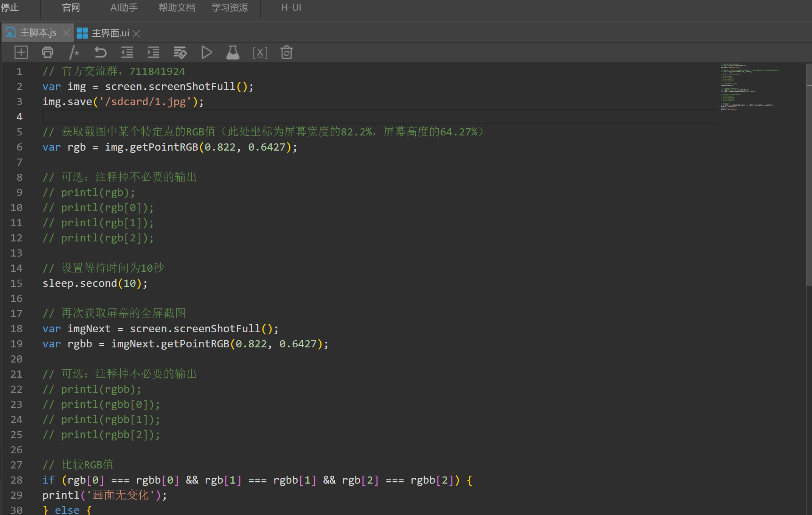This screenshot has width=812, height=515.
Task: Click the comment '// 比较RGB值'
Action: tap(78, 465)
